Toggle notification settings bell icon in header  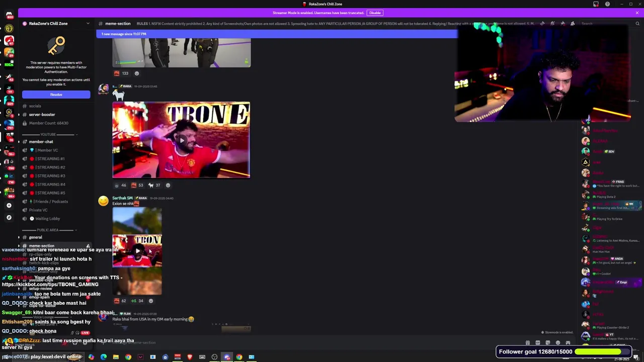(x=552, y=24)
